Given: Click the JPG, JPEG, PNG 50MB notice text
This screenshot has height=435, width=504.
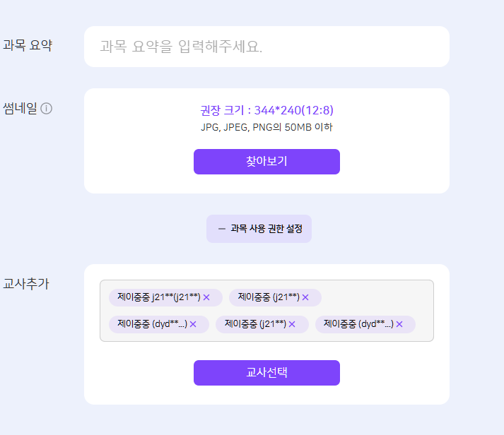Looking at the screenshot, I should 266,128.
